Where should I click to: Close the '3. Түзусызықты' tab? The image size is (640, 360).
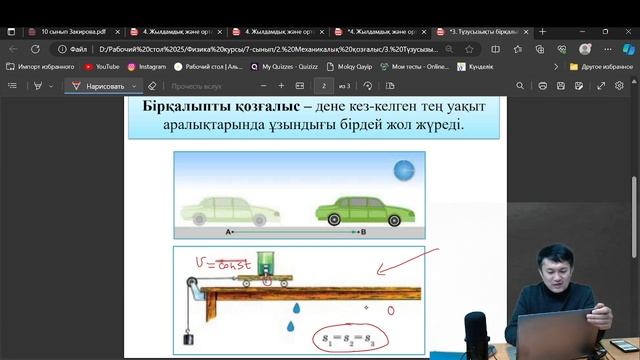[526, 32]
